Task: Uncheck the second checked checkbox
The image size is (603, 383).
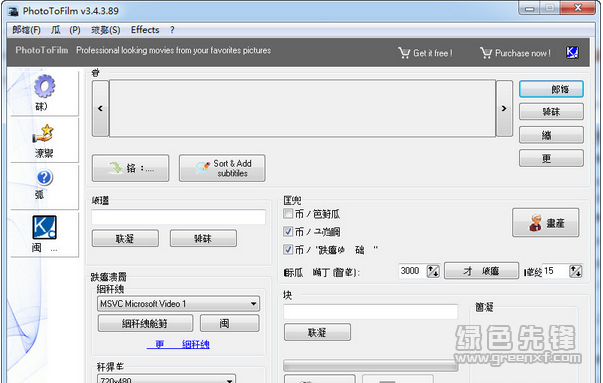Action: [x=288, y=231]
